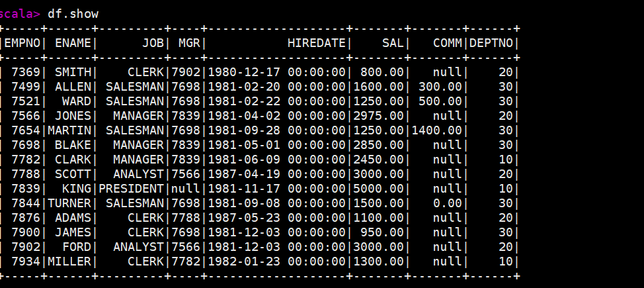Image resolution: width=644 pixels, height=288 pixels.
Task: Click employee name TURNER
Action: click(69, 203)
